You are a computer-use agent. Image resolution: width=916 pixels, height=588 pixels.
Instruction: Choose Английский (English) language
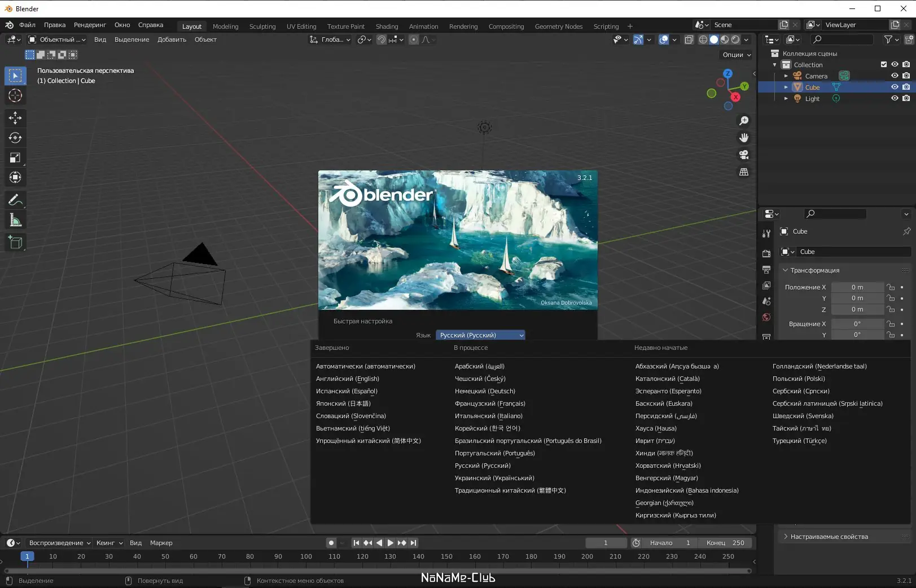(x=348, y=379)
